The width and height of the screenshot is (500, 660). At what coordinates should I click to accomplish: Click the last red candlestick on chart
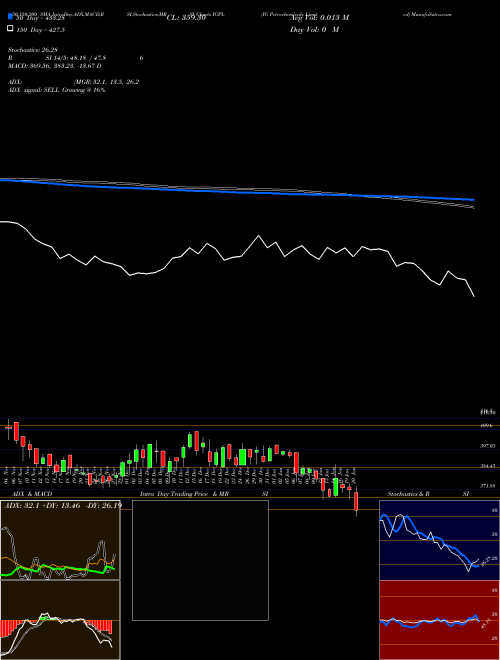(x=356, y=502)
